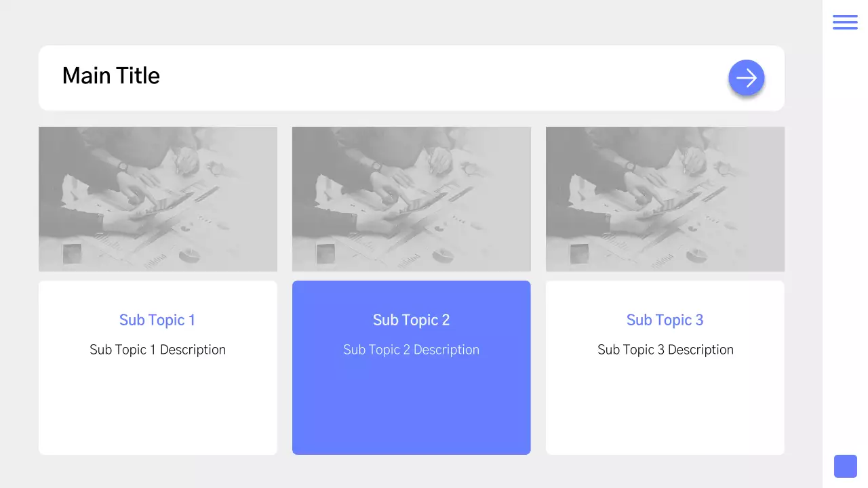Image resolution: width=868 pixels, height=488 pixels.
Task: Open the Sub Topic 1 heading
Action: coord(157,320)
